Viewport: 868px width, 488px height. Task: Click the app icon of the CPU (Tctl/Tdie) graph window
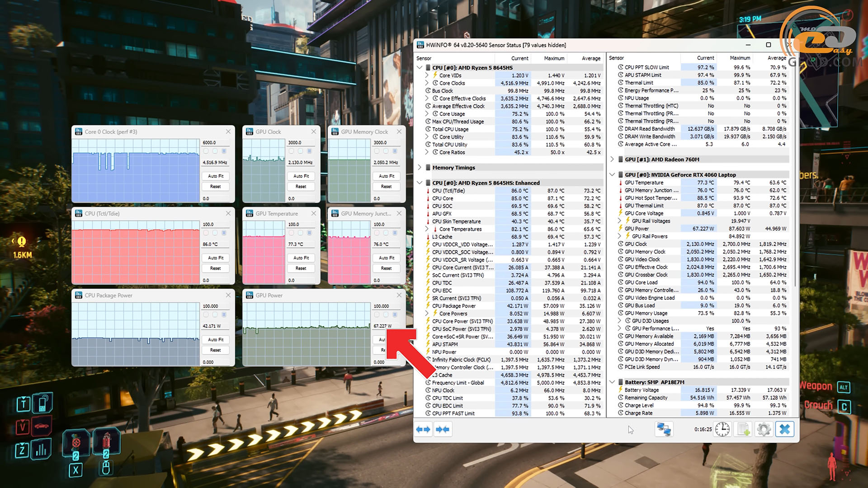79,213
